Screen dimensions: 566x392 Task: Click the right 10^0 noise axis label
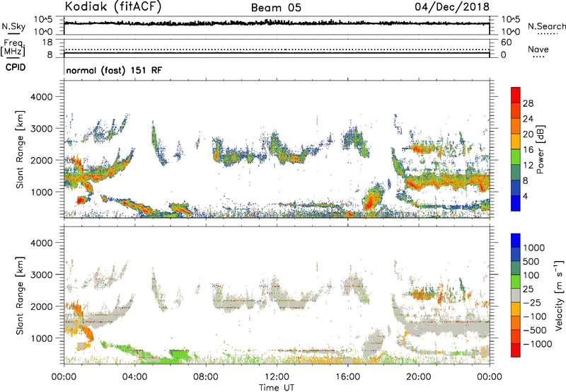pyautogui.click(x=511, y=32)
